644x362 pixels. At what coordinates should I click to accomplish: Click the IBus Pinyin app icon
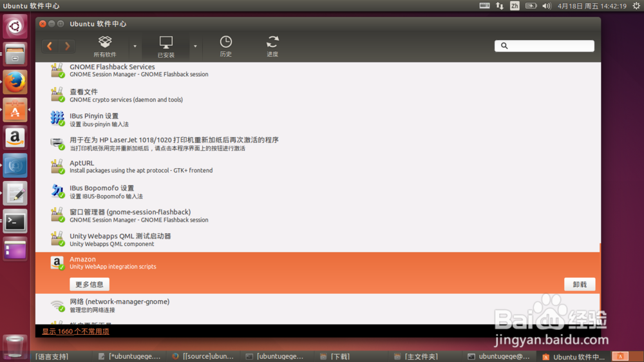57,119
